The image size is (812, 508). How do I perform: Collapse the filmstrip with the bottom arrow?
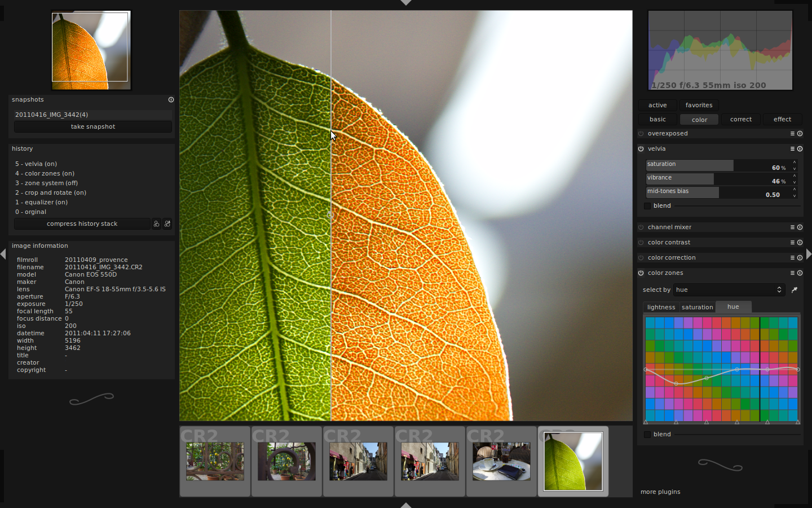405,504
